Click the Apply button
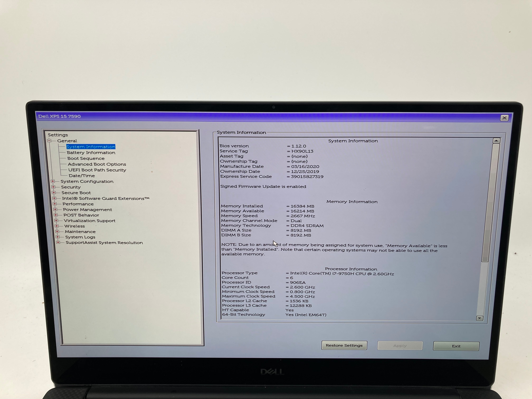This screenshot has height=399, width=532. pos(400,346)
